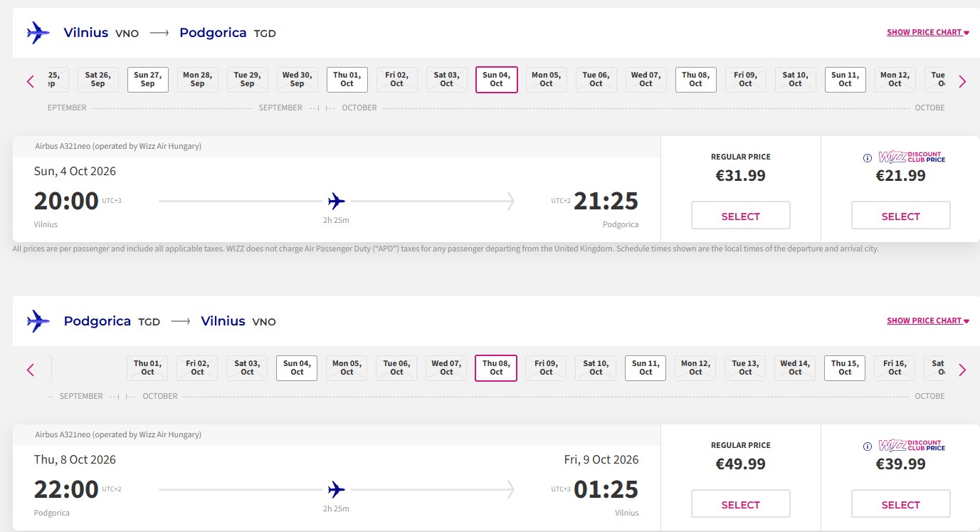Click the airplane icon beside Podgorica to Vilnius heading

[x=38, y=321]
